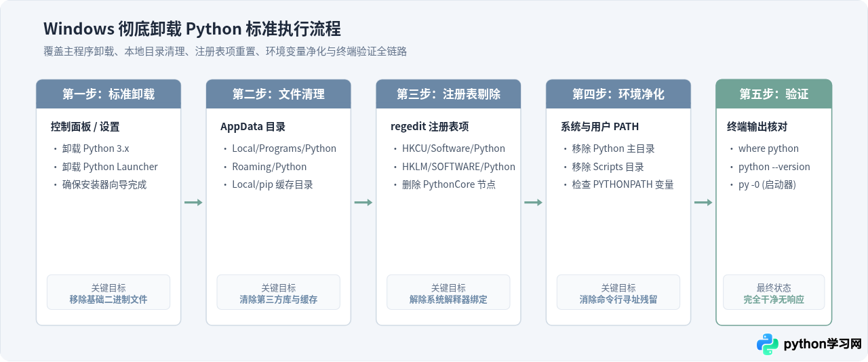The height and width of the screenshot is (362, 868).
Task: Click the '移除 Python 主目录' item
Action: (614, 148)
